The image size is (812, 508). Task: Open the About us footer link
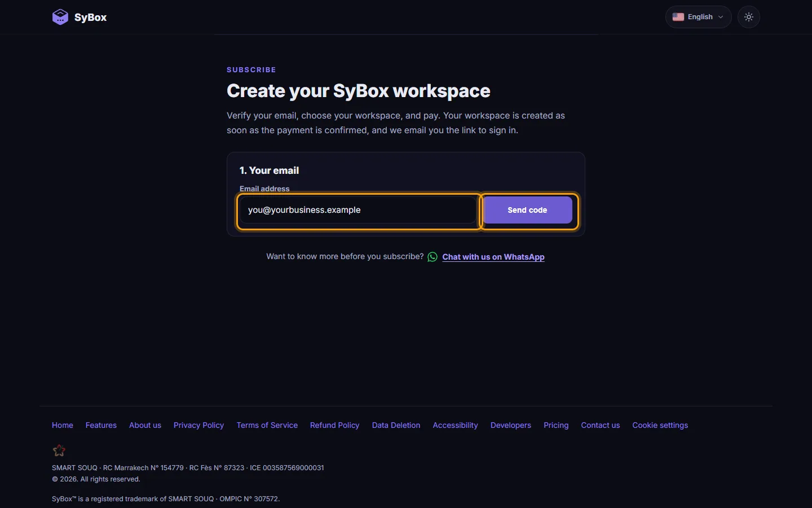point(145,425)
